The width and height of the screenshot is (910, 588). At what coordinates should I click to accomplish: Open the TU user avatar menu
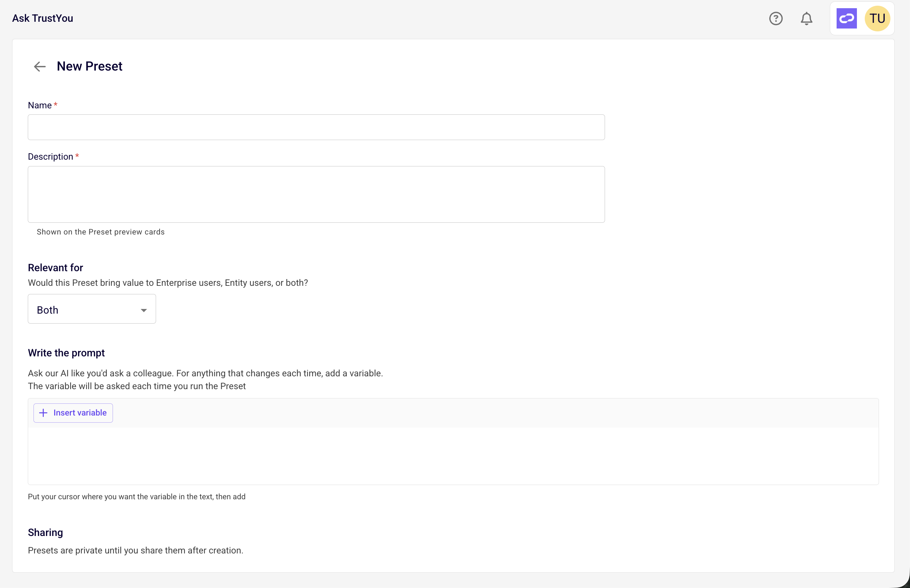877,18
